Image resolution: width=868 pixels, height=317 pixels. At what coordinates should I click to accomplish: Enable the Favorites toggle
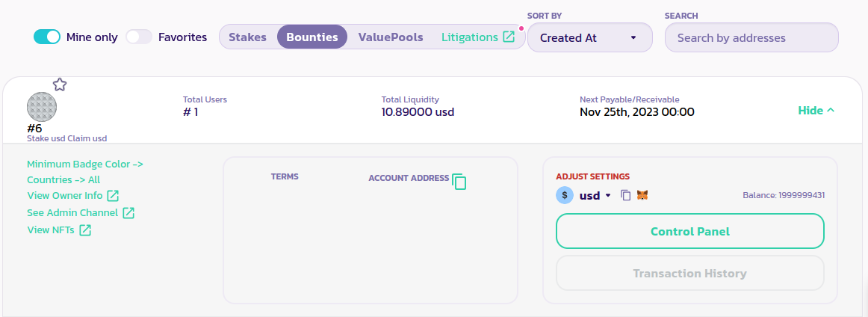click(139, 37)
